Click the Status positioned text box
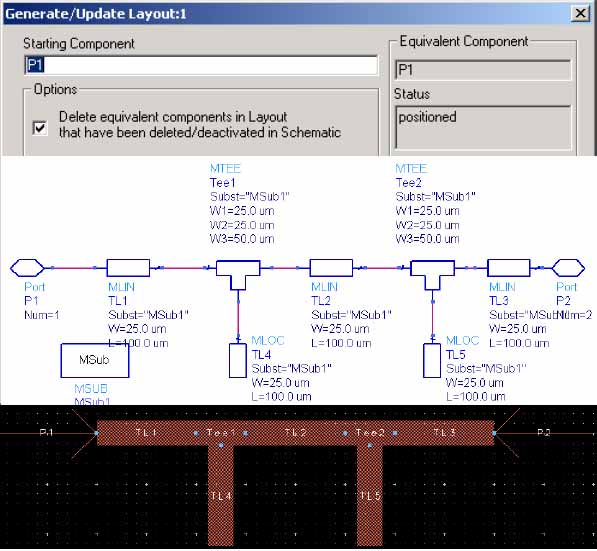Viewport: 597px width, 551px height. (483, 127)
